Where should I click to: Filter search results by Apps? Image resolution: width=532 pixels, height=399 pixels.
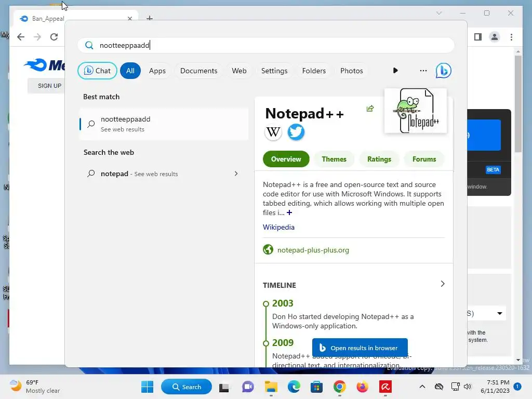coord(157,71)
